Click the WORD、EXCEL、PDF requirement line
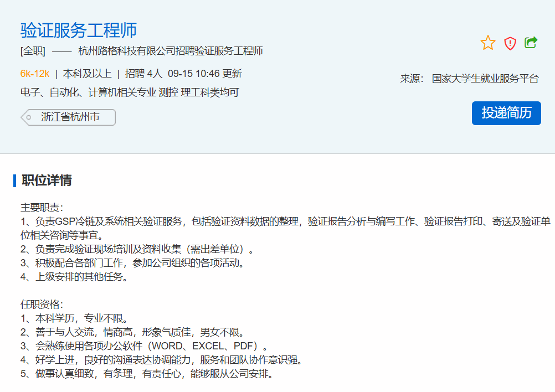Screen dimensions: 555x392 144,346
